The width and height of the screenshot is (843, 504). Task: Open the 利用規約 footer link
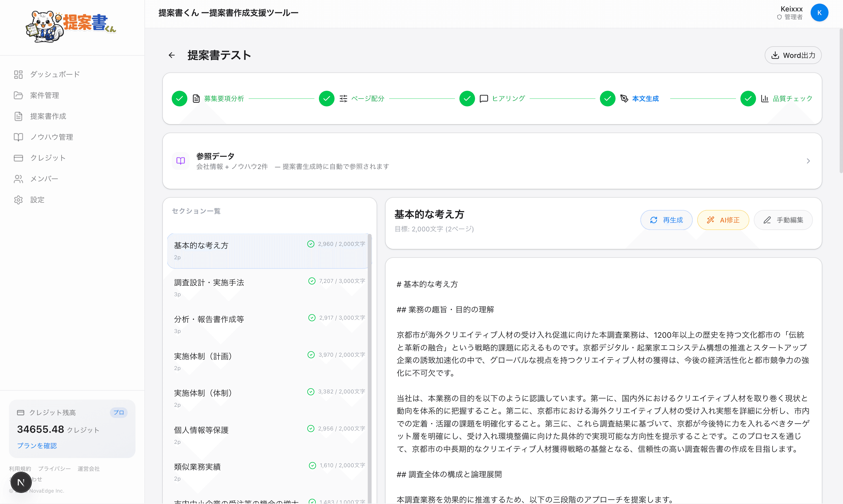(20, 468)
